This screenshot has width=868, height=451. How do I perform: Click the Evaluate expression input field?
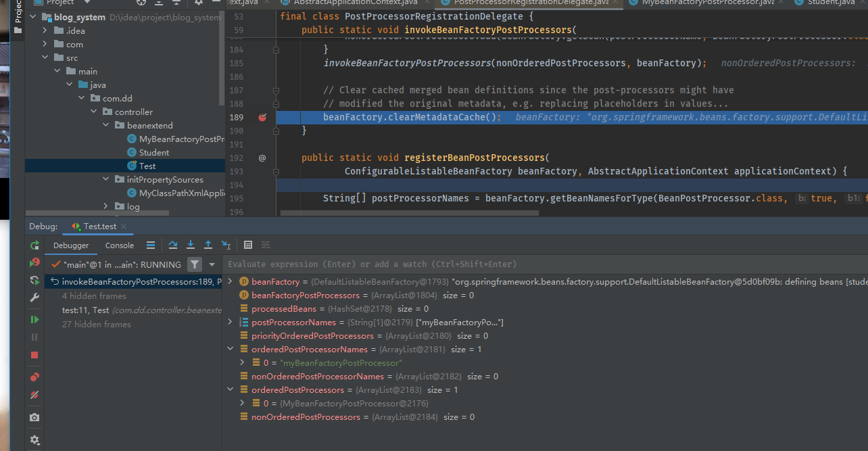[x=545, y=264]
